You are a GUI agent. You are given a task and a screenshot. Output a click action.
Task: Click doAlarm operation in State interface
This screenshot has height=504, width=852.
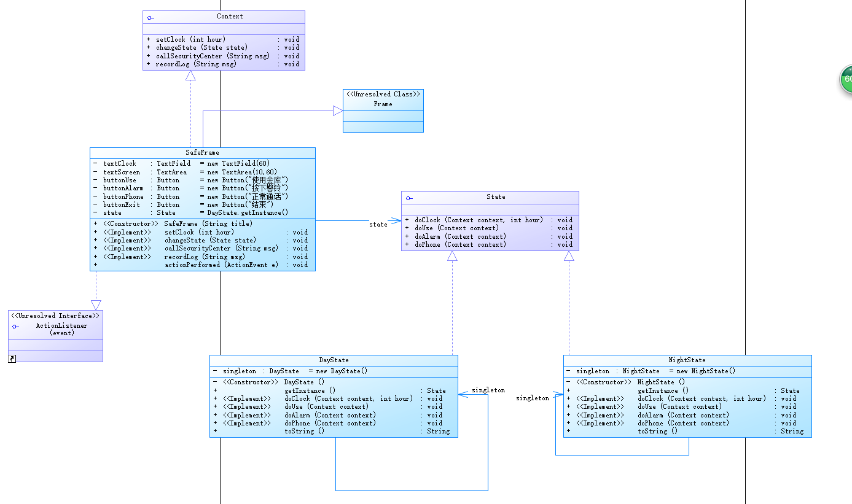[x=489, y=236]
